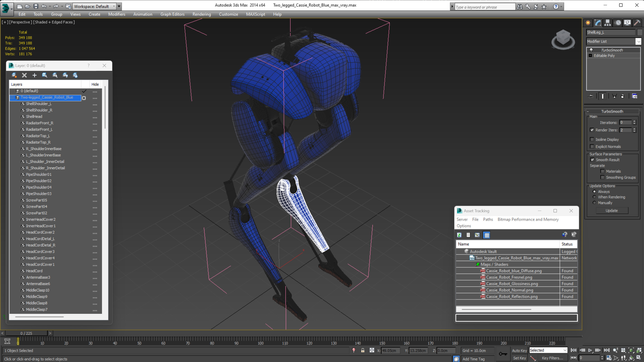This screenshot has width=644, height=362.
Task: Open the Rendering menu
Action: pos(202,14)
